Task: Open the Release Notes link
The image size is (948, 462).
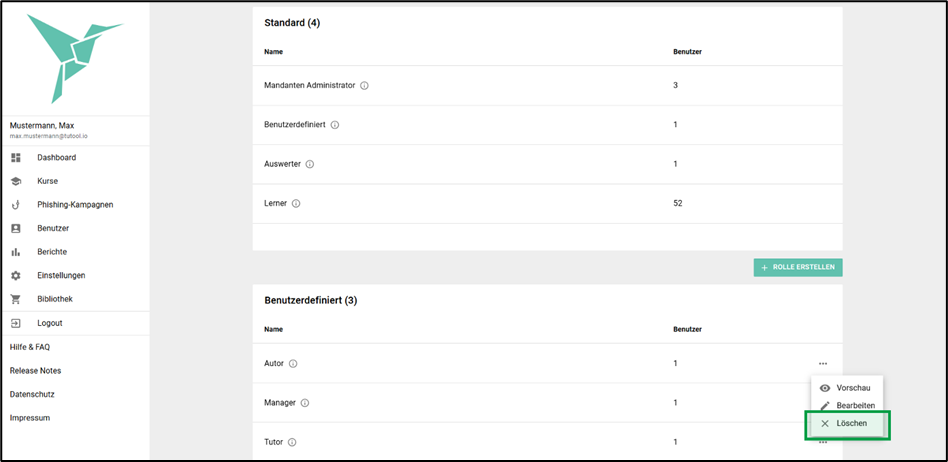Action: [36, 371]
